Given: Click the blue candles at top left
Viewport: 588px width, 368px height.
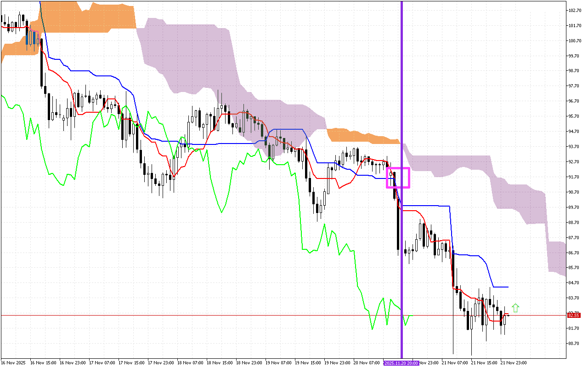Looking at the screenshot, I should (x=31, y=38).
